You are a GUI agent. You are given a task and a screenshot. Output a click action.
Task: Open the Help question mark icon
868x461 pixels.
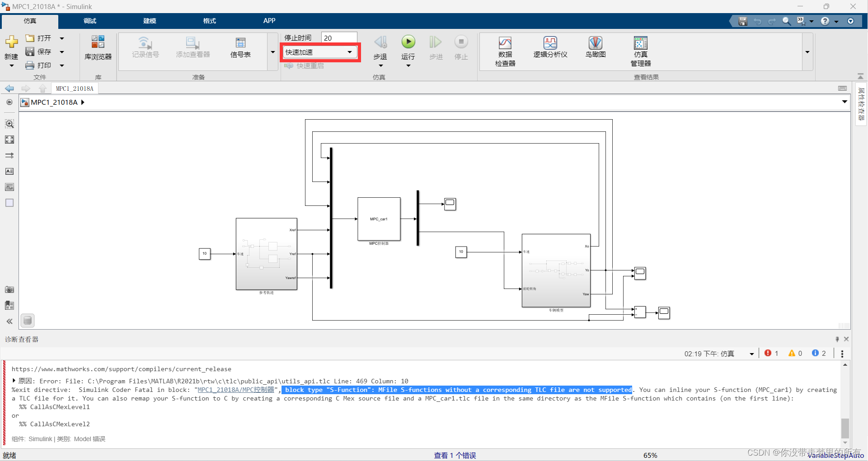(x=825, y=21)
